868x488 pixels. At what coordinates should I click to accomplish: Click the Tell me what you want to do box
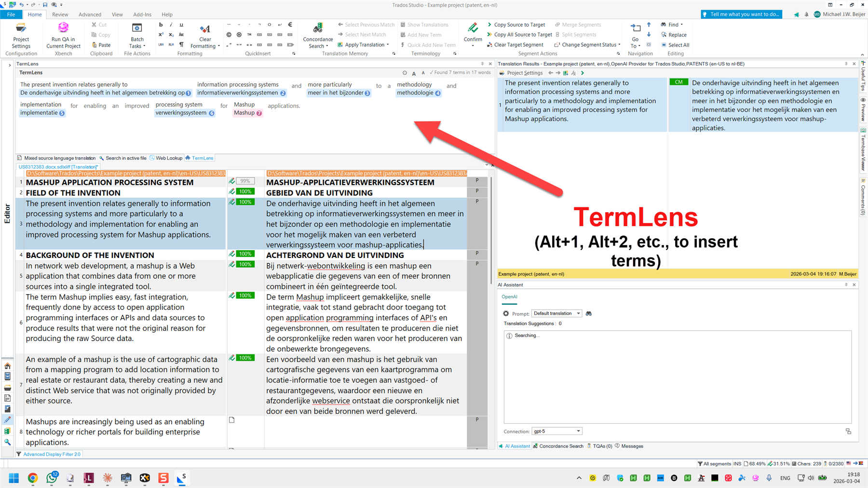[x=741, y=14]
